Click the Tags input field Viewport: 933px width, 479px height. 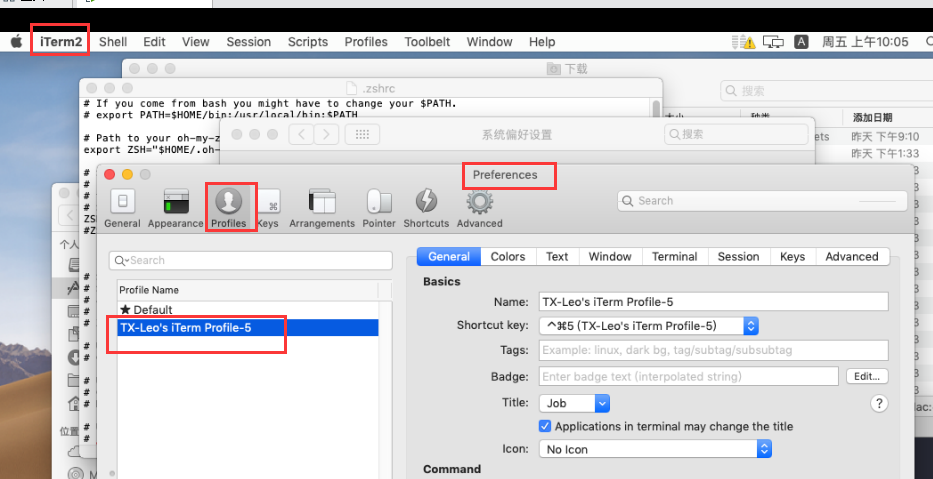point(713,350)
